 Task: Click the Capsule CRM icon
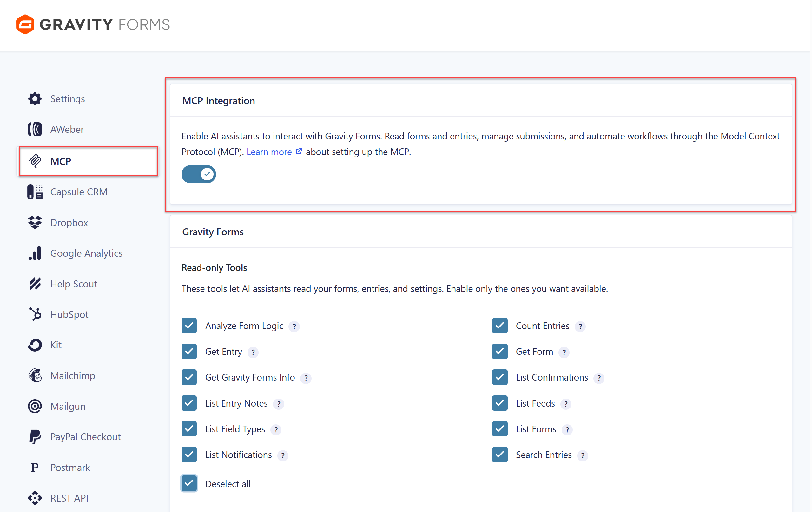coord(35,192)
